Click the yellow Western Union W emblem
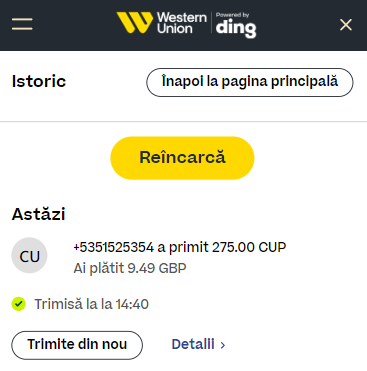The width and height of the screenshot is (367, 371). [x=135, y=23]
